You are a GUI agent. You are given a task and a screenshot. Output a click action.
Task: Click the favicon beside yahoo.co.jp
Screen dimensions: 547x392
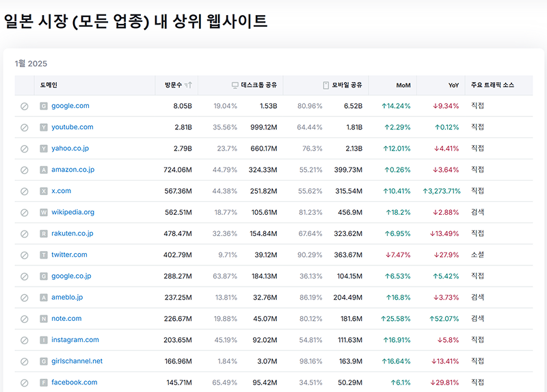[x=44, y=148]
